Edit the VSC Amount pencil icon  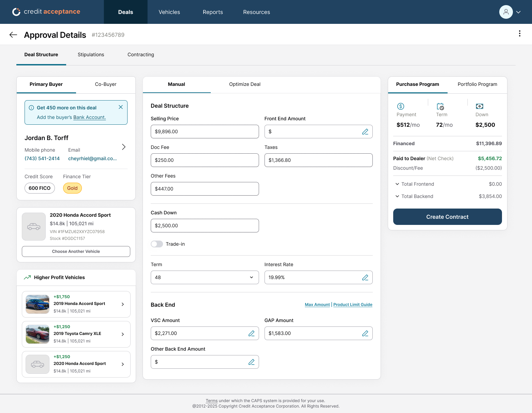point(252,333)
